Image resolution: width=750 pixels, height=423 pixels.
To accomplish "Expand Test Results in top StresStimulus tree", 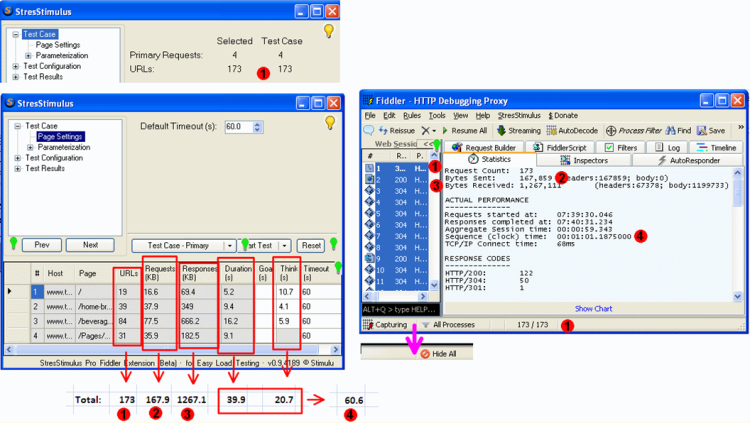I will click(15, 77).
